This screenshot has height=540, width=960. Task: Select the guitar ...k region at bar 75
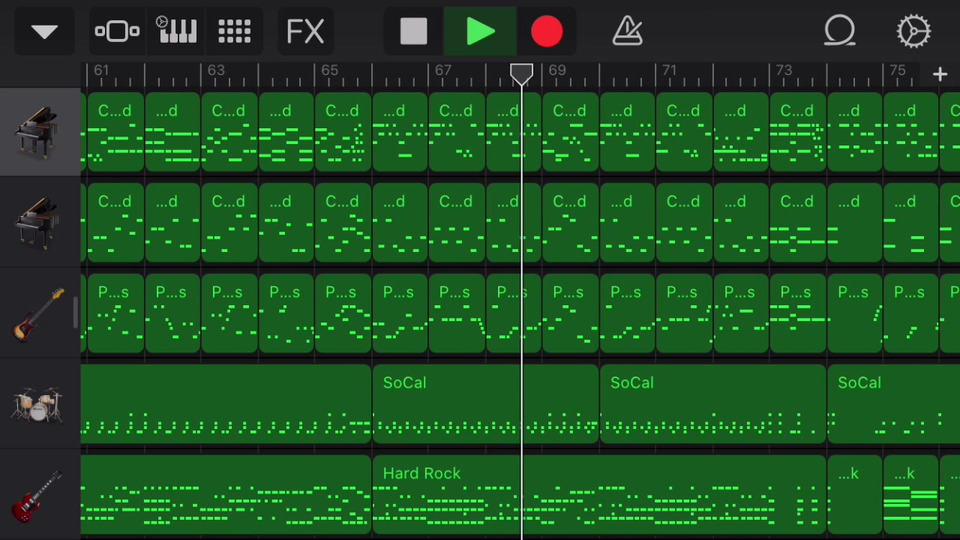click(911, 494)
